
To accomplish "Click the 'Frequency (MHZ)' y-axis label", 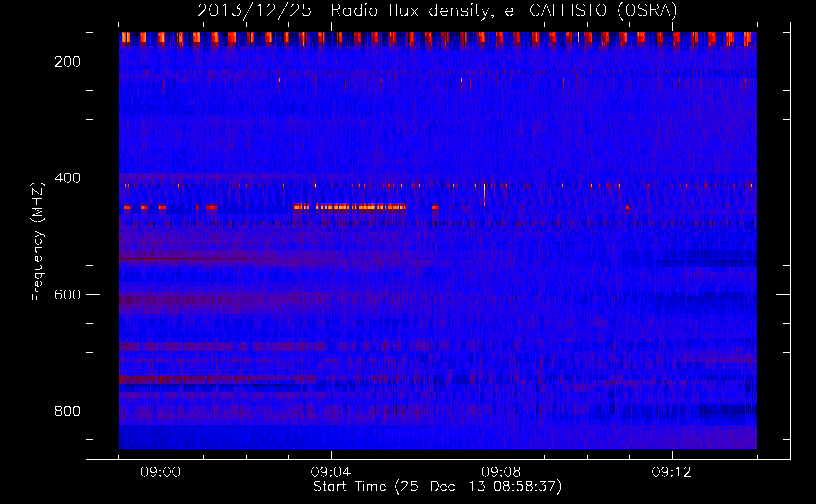I will click(38, 242).
